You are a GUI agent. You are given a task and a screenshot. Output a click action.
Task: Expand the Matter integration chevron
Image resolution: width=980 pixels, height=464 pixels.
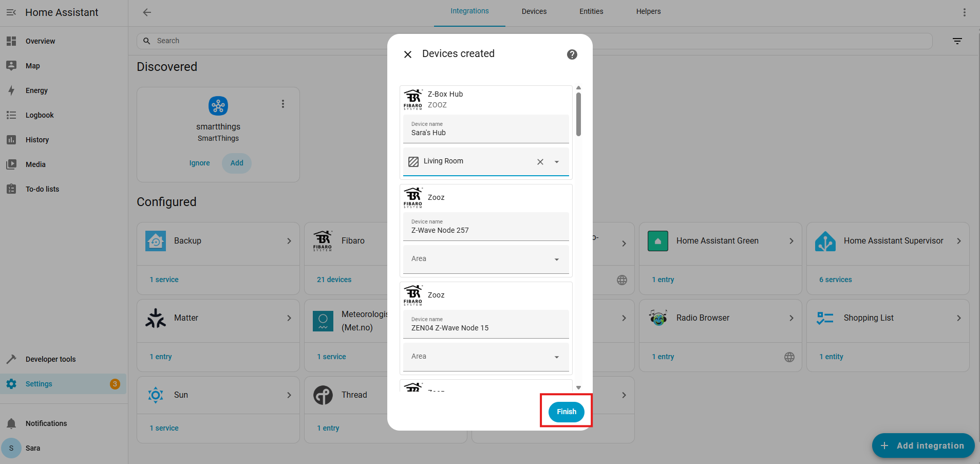tap(289, 318)
